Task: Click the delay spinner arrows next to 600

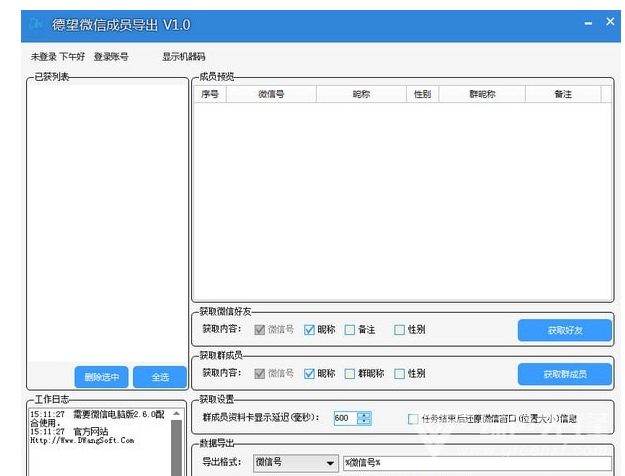Action: [x=364, y=418]
